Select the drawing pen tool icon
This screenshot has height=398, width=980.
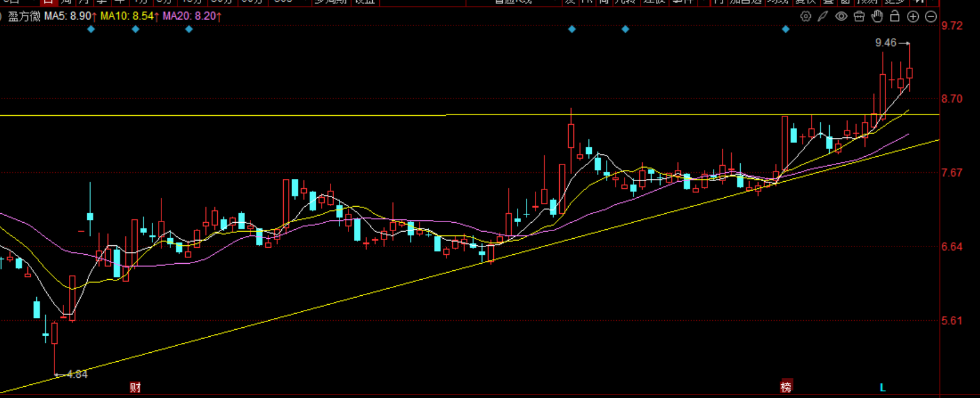click(x=823, y=17)
